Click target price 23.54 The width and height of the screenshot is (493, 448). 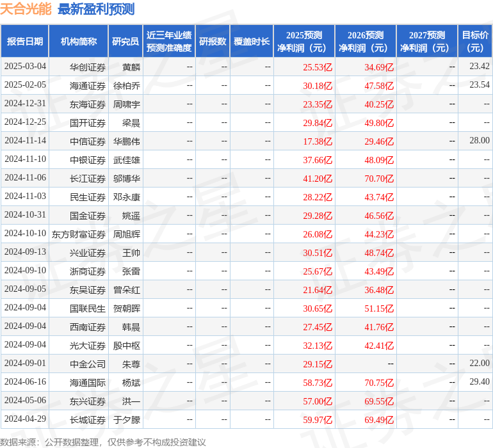(480, 85)
